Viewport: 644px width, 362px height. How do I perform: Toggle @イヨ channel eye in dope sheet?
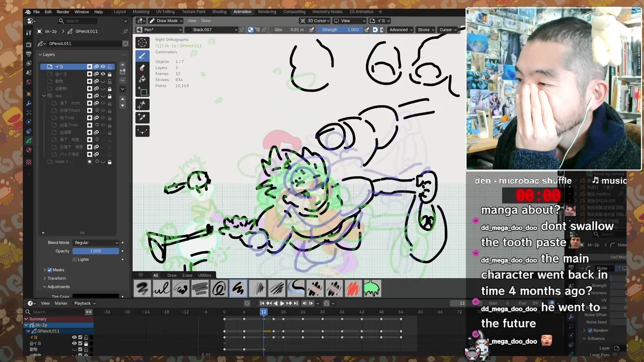point(74,343)
